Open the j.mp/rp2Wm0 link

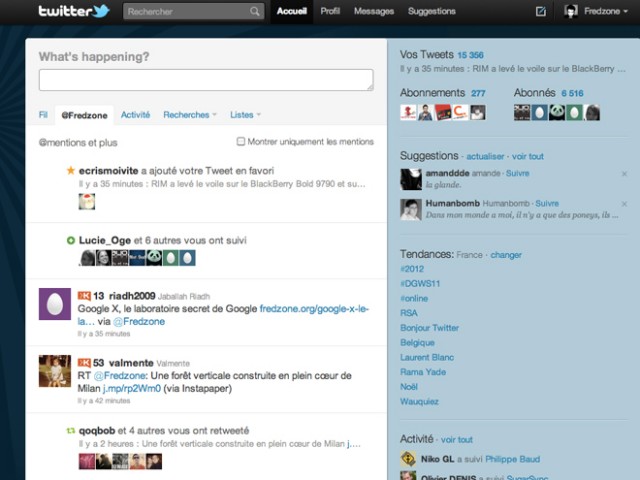[132, 389]
